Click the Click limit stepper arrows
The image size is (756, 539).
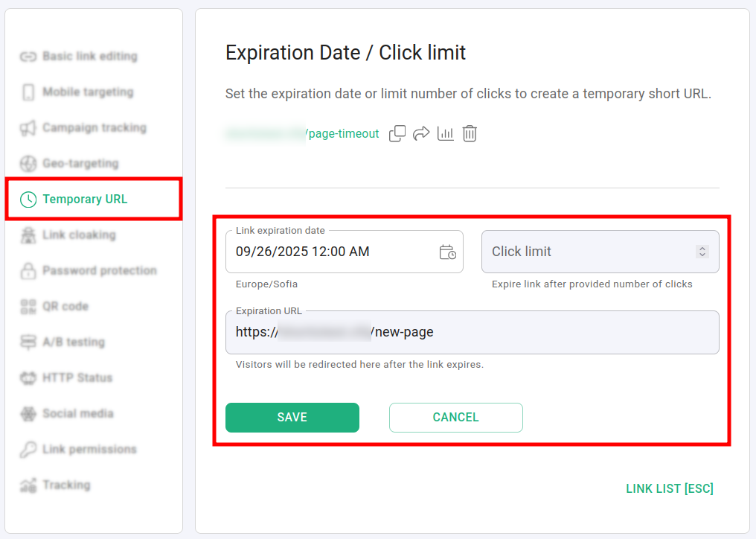point(702,252)
